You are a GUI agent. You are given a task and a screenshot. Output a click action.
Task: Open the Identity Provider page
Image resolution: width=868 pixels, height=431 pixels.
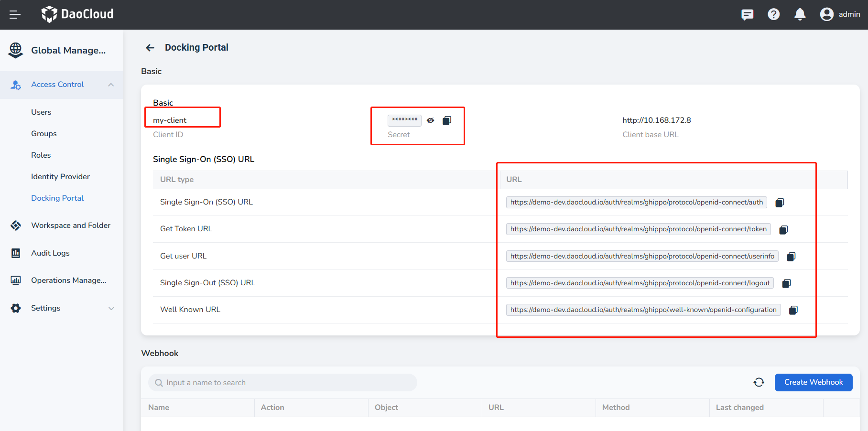click(60, 177)
